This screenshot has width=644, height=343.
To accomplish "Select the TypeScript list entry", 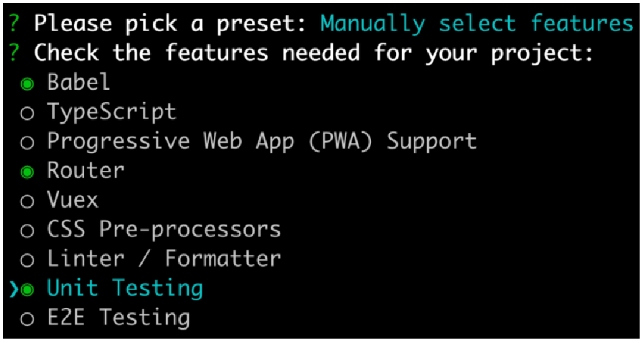I will (112, 112).
